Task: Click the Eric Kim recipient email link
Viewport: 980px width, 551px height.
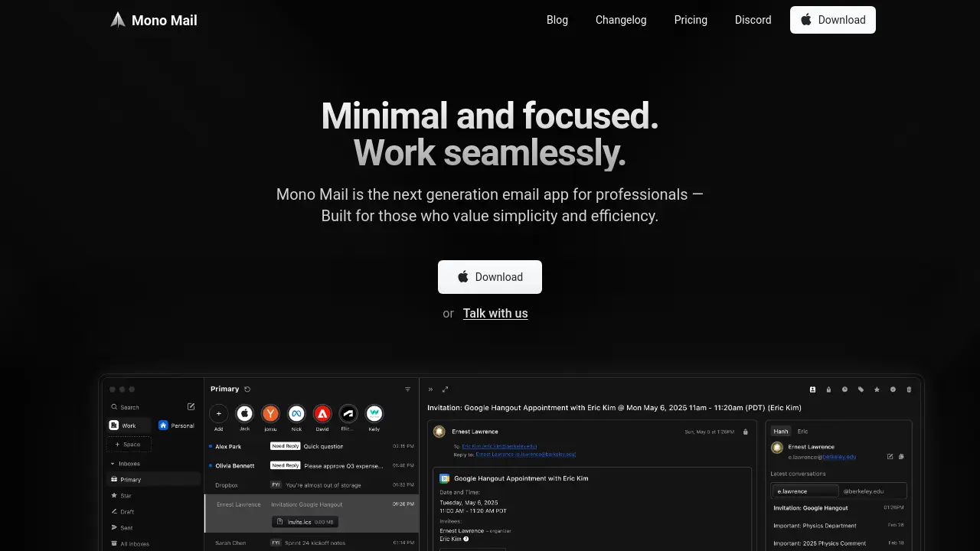Action: (499, 445)
